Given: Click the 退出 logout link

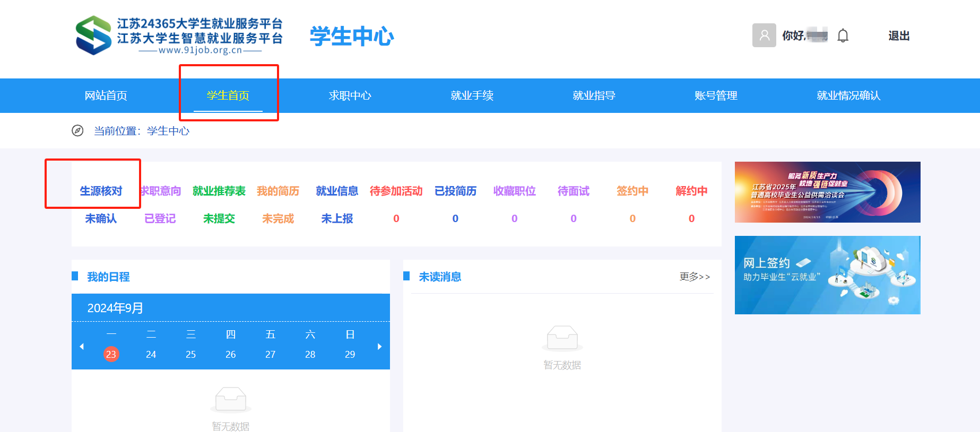Looking at the screenshot, I should [x=899, y=36].
